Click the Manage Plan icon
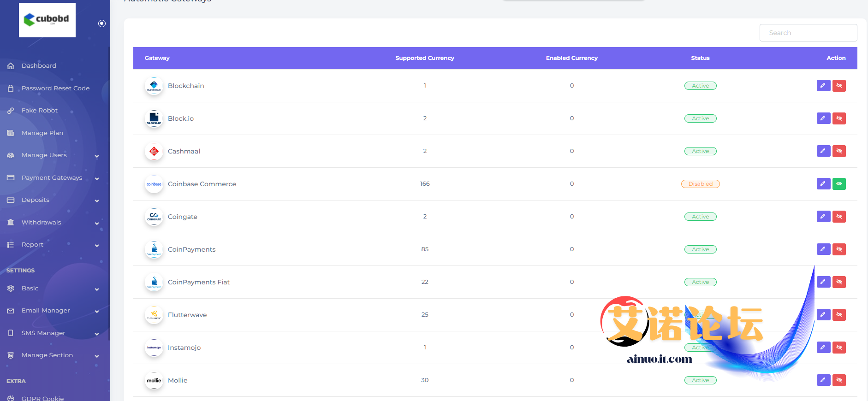This screenshot has height=401, width=868. pyautogui.click(x=11, y=133)
